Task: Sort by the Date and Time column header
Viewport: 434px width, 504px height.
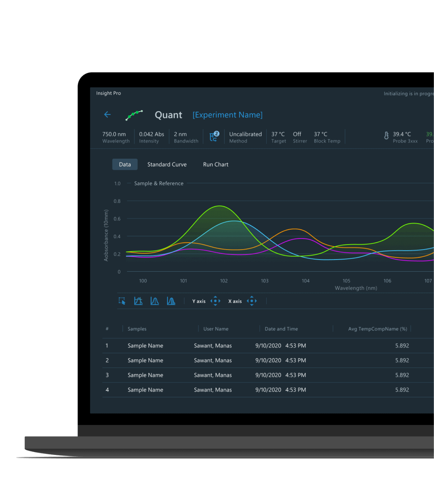Action: click(281, 329)
